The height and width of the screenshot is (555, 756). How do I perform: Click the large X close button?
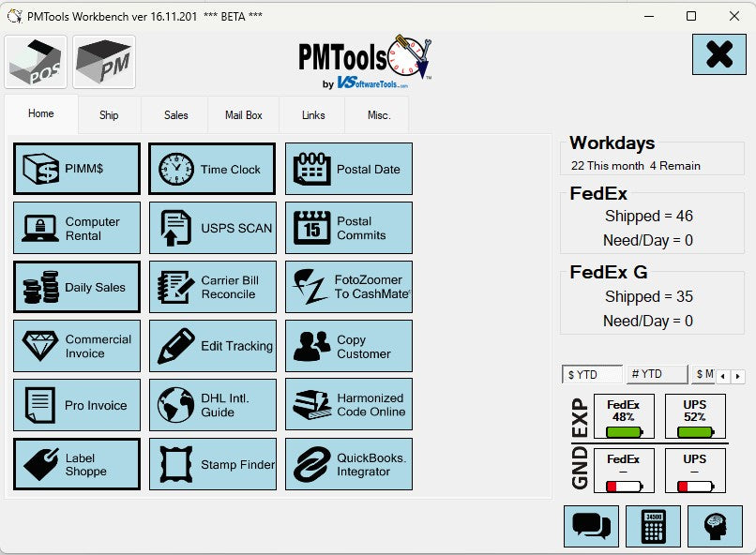pyautogui.click(x=718, y=54)
